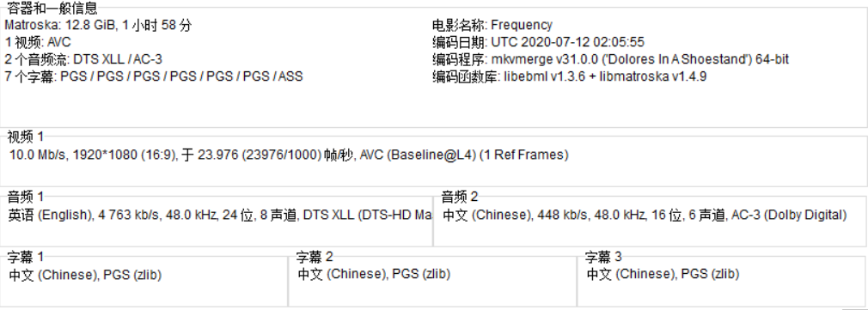Select the Chinese AC-3 Dolby Digital audio details
Image resolution: width=868 pixels, height=310 pixels.
pos(645,216)
